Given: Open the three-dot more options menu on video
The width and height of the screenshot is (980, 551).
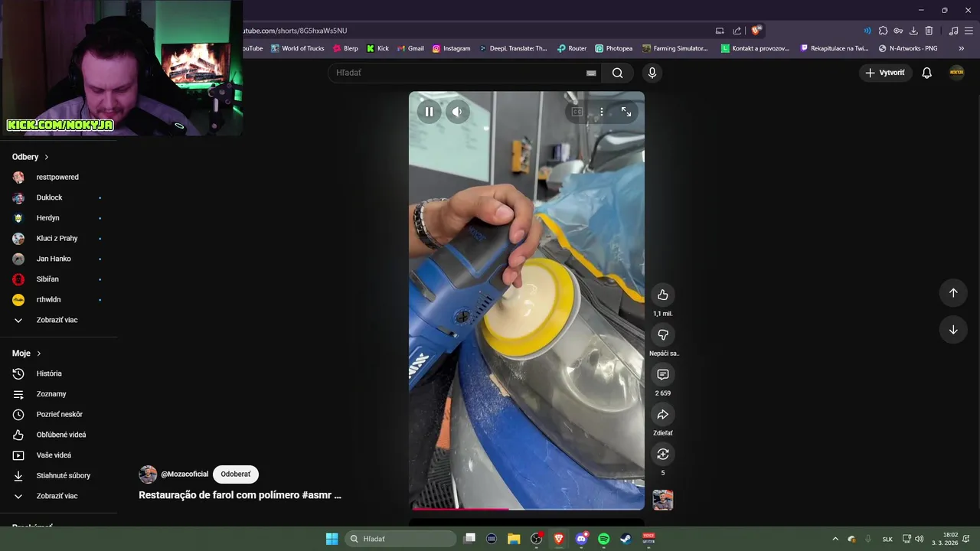Looking at the screenshot, I should [x=602, y=112].
